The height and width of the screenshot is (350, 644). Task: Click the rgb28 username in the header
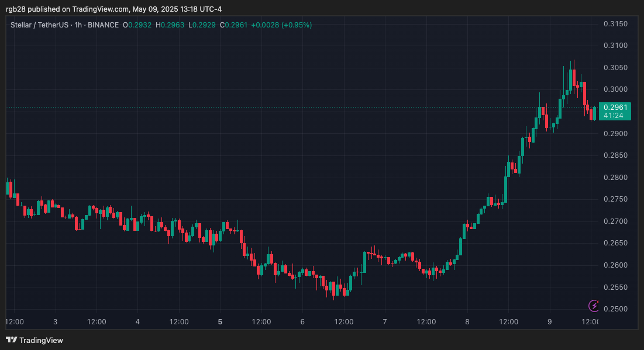tap(15, 9)
